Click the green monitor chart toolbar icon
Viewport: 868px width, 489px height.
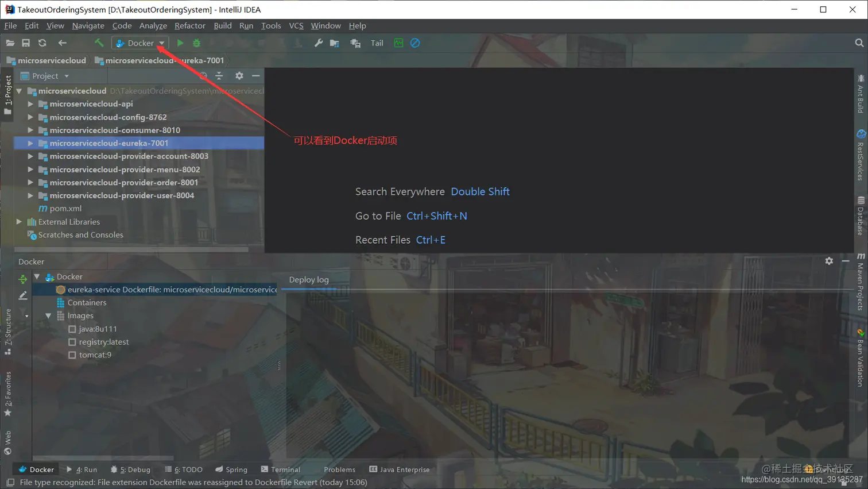[398, 43]
